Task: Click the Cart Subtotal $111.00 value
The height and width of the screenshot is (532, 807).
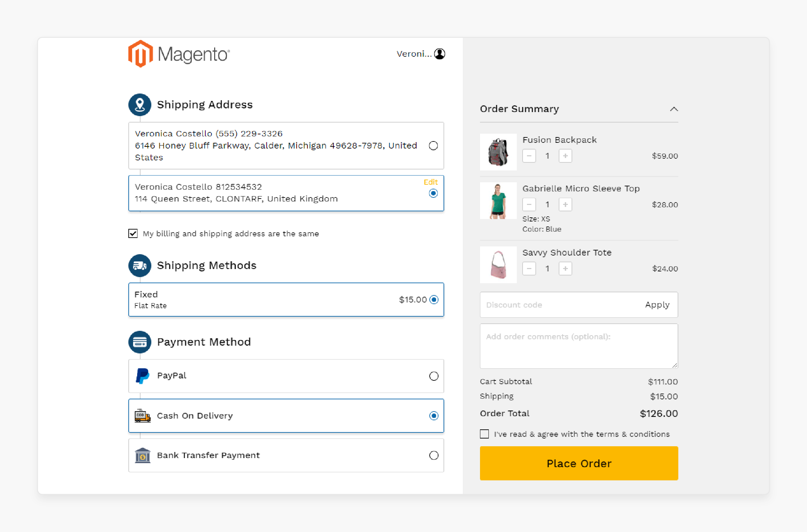Action: 663,382
